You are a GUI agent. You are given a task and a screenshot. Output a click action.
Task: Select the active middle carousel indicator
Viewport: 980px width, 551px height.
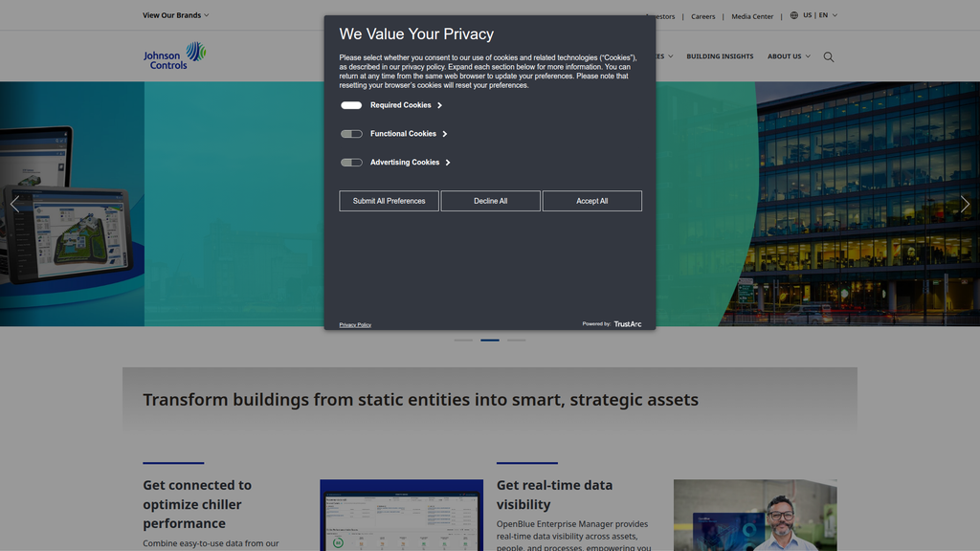tap(490, 341)
